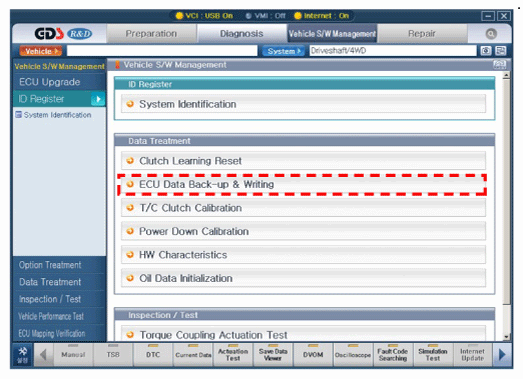Click the orange Vehicle button
The width and height of the screenshot is (523, 379).
click(40, 51)
